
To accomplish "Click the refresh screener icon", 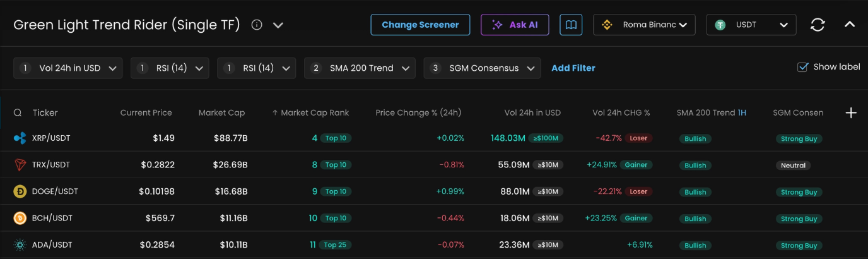I will (x=818, y=25).
